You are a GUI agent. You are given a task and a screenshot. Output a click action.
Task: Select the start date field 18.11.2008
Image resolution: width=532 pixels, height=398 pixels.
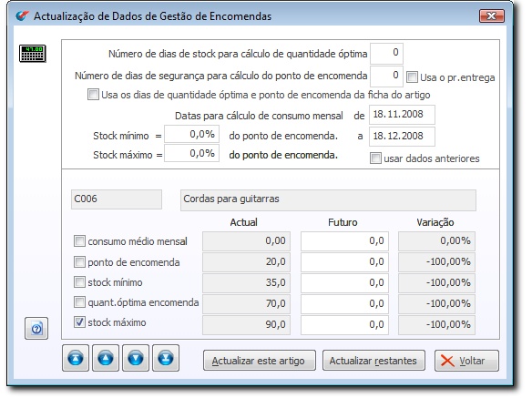tap(402, 115)
